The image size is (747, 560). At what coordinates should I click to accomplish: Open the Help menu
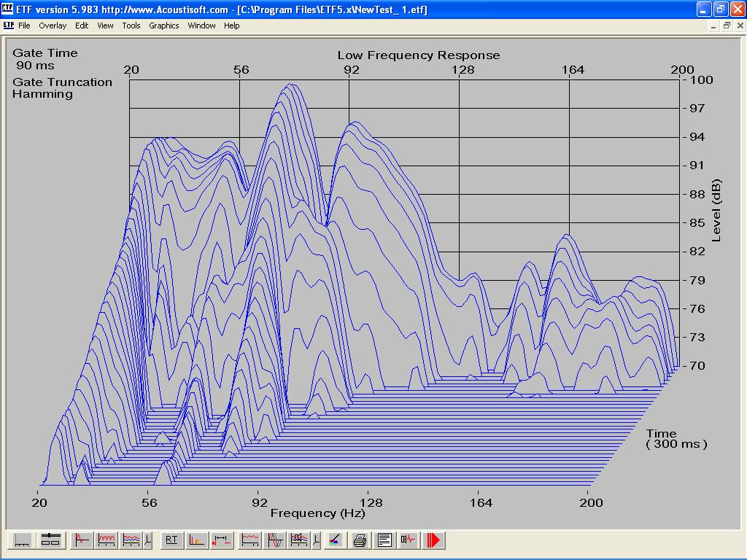(231, 26)
